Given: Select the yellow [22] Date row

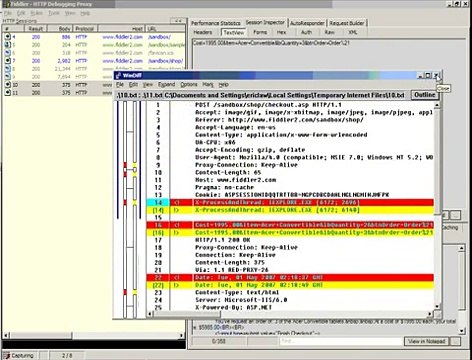Looking at the screenshot, I should pos(290,285).
